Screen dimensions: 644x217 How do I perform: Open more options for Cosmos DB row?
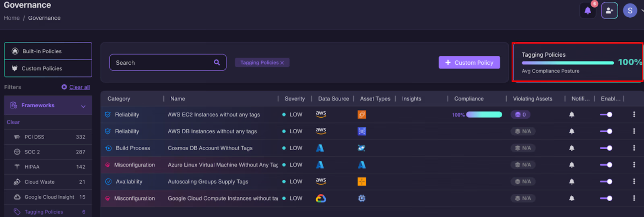tap(634, 148)
